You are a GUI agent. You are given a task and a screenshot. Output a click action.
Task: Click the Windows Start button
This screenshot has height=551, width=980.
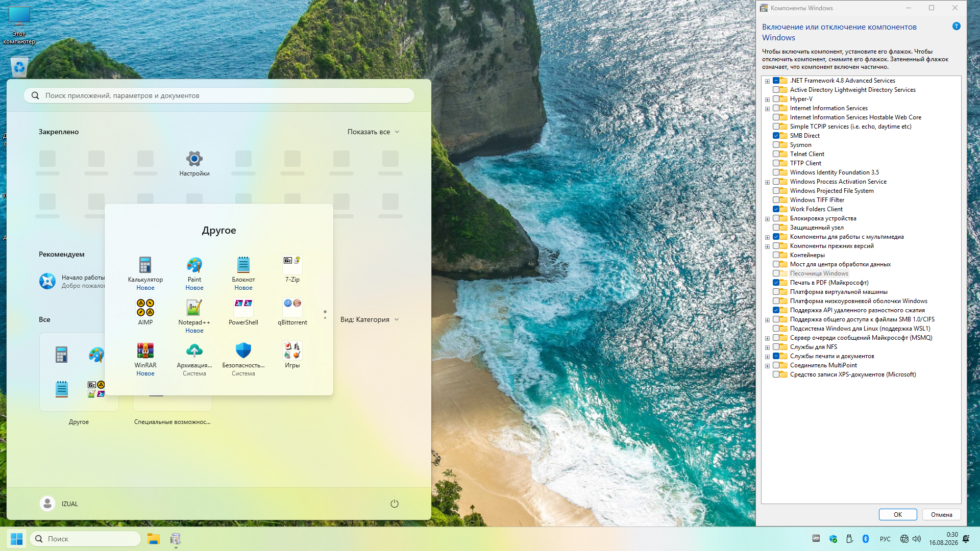(x=16, y=539)
